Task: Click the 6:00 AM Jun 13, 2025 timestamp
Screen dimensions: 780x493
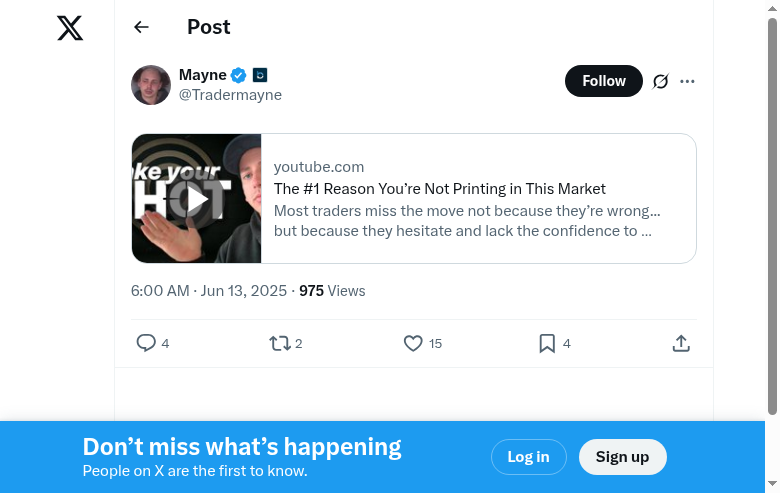Action: [x=210, y=291]
